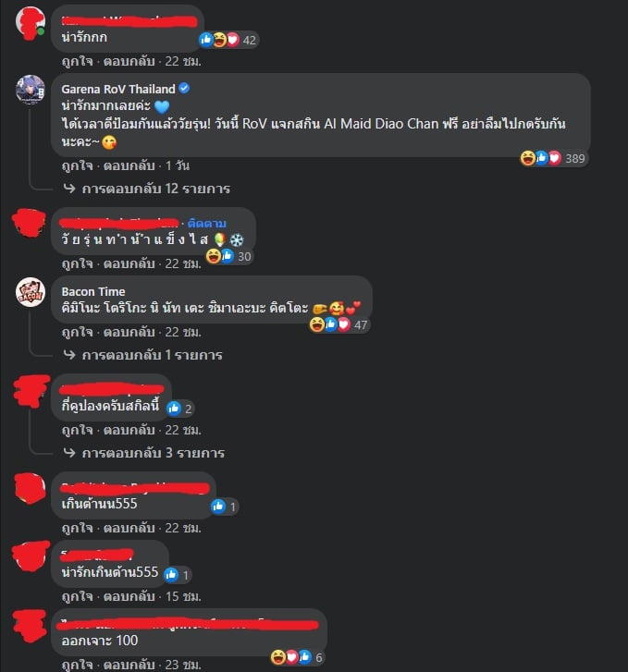Image resolution: width=628 pixels, height=672 pixels.
Task: Like the น่ารักเกินต้าน555 comment
Action: [x=77, y=596]
